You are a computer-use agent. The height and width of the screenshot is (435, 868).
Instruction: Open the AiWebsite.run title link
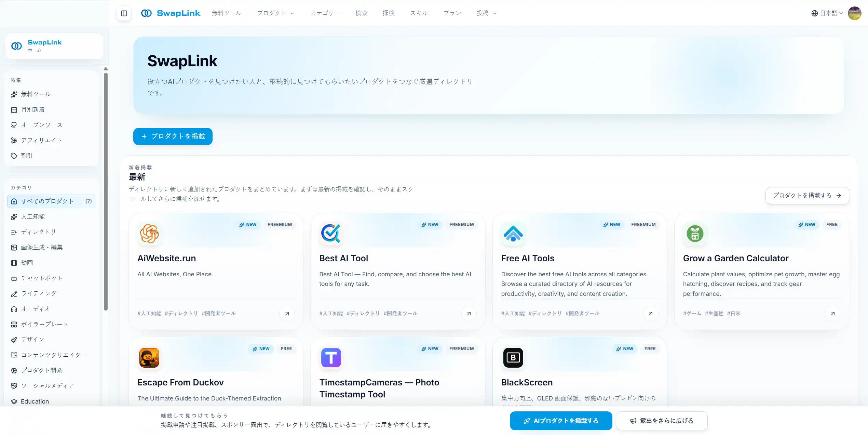[166, 259]
